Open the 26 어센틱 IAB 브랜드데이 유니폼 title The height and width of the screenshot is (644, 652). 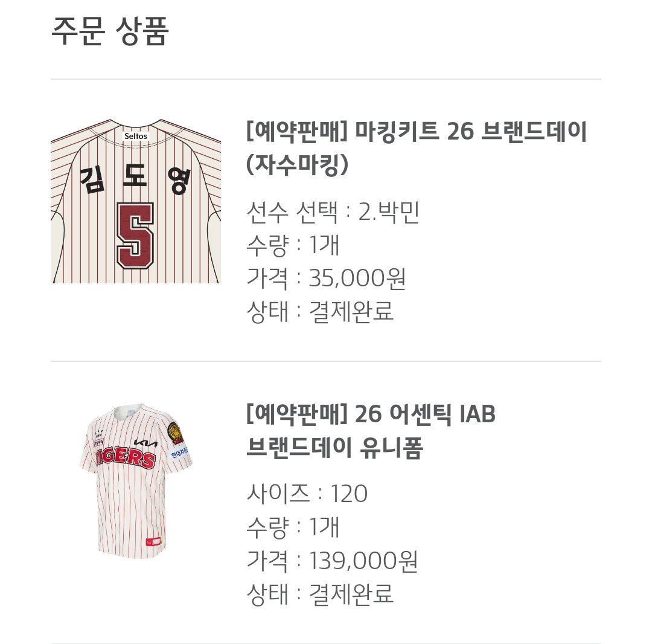[x=371, y=431]
